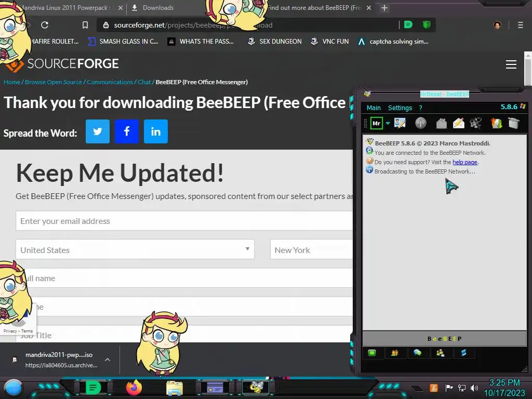Click the green shield extension icon

pos(427,25)
